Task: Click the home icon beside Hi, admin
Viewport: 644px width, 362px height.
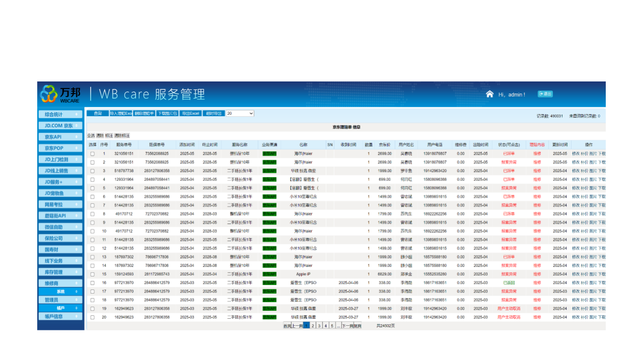Action: coord(490,94)
